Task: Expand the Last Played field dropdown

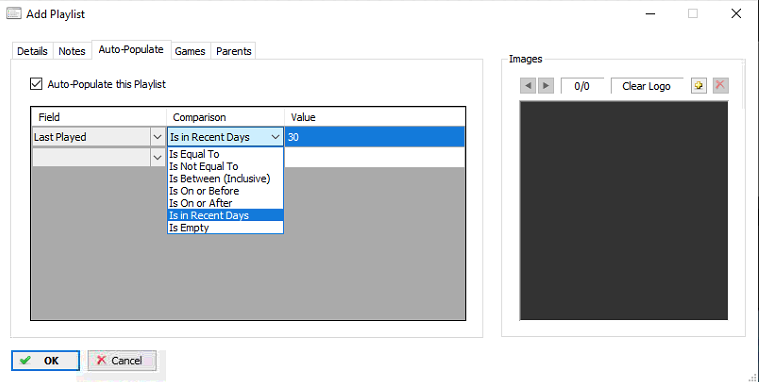Action: click(157, 137)
